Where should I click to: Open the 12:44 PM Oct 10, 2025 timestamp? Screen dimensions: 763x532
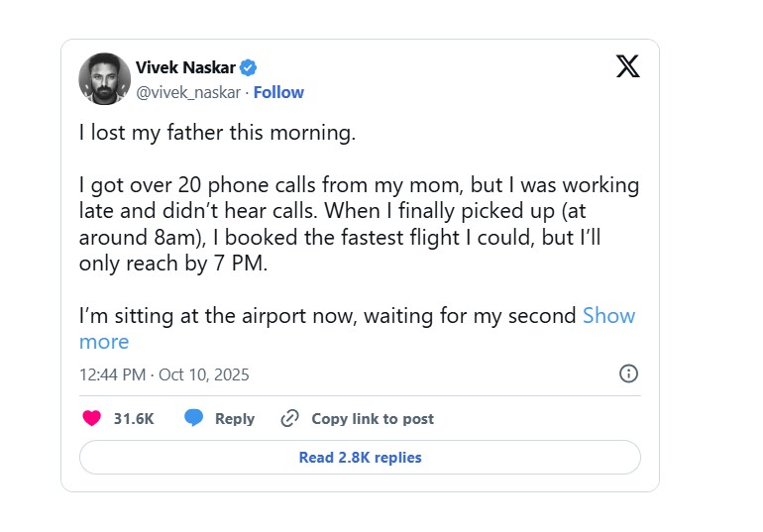click(x=163, y=374)
